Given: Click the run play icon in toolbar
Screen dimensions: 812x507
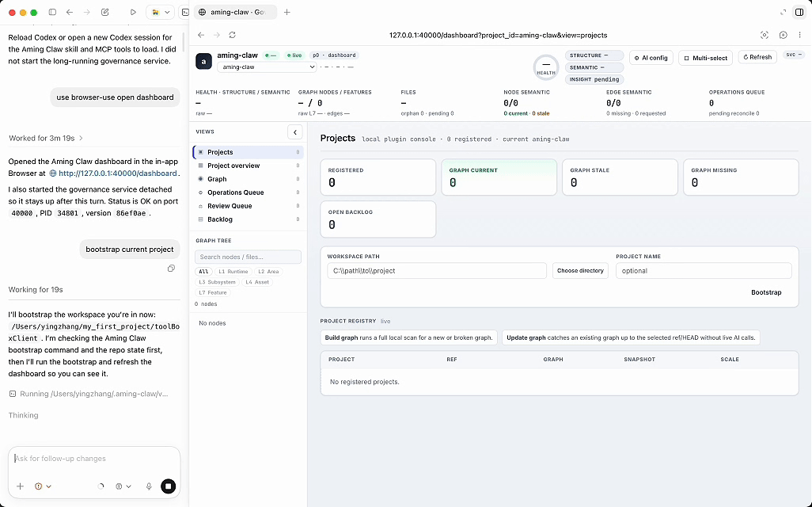Looking at the screenshot, I should tap(133, 12).
